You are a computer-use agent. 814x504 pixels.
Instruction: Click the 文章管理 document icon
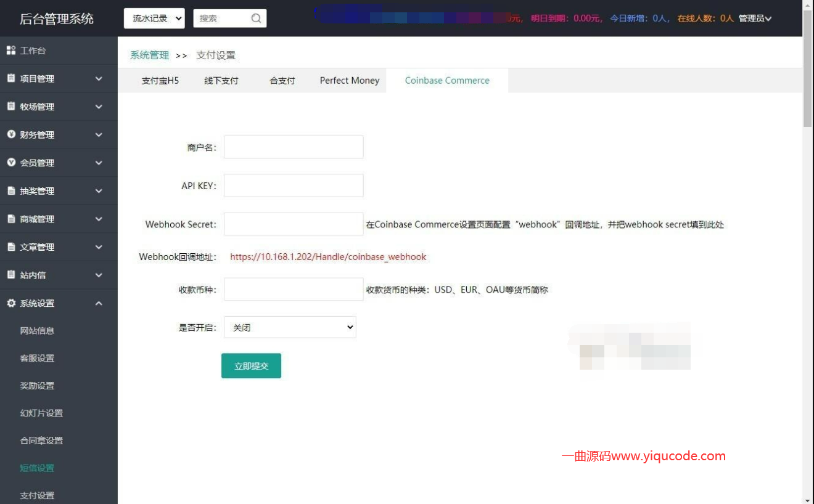point(11,247)
